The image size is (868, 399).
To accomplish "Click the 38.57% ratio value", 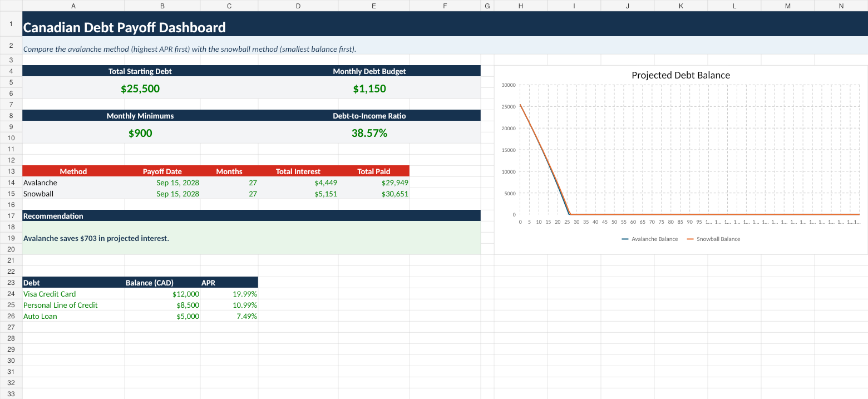I will 369,132.
